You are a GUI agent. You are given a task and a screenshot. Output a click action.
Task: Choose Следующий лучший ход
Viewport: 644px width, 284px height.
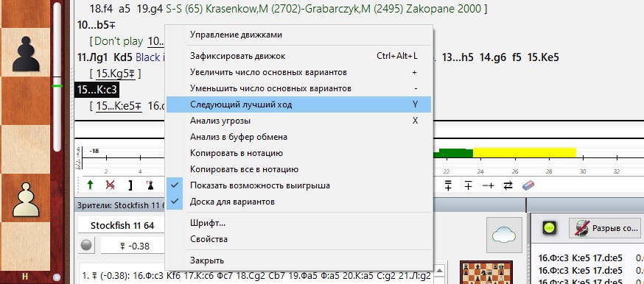tap(298, 104)
